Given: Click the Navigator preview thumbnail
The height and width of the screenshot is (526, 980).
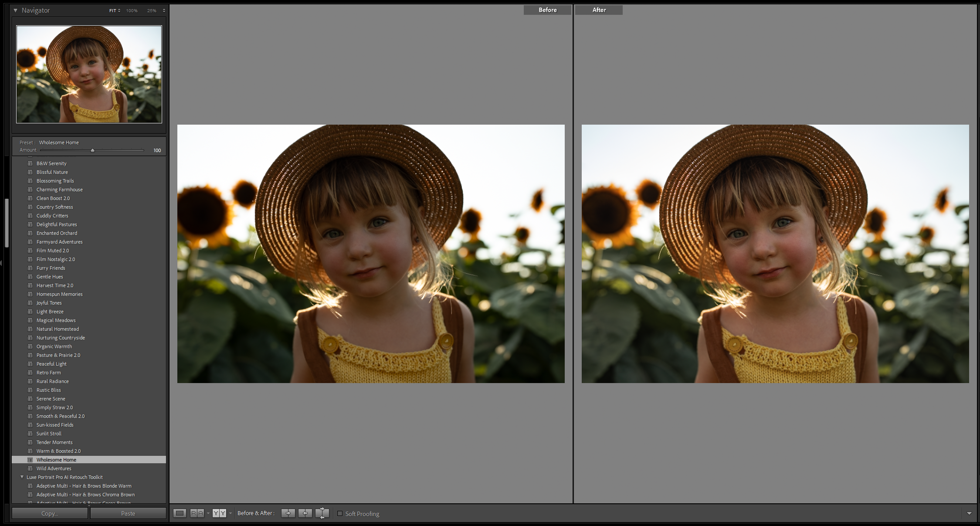Looking at the screenshot, I should point(88,74).
